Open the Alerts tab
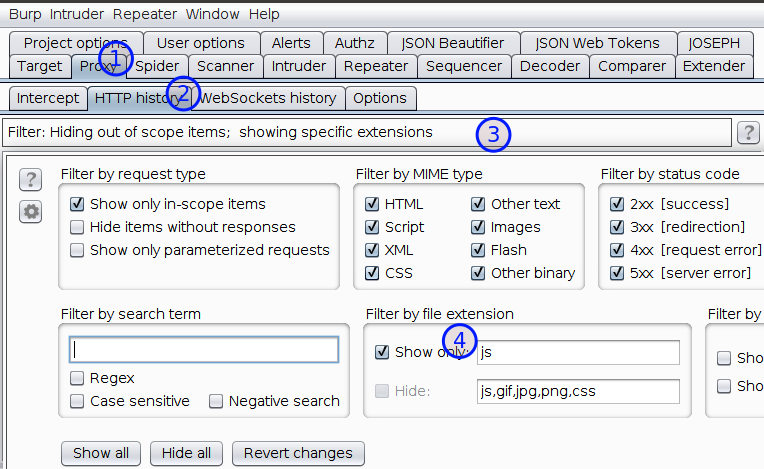This screenshot has width=764, height=469. pyautogui.click(x=291, y=43)
